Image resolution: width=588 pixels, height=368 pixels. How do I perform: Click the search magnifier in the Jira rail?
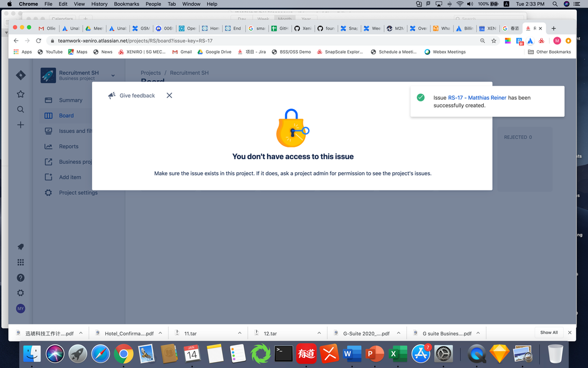tap(21, 109)
